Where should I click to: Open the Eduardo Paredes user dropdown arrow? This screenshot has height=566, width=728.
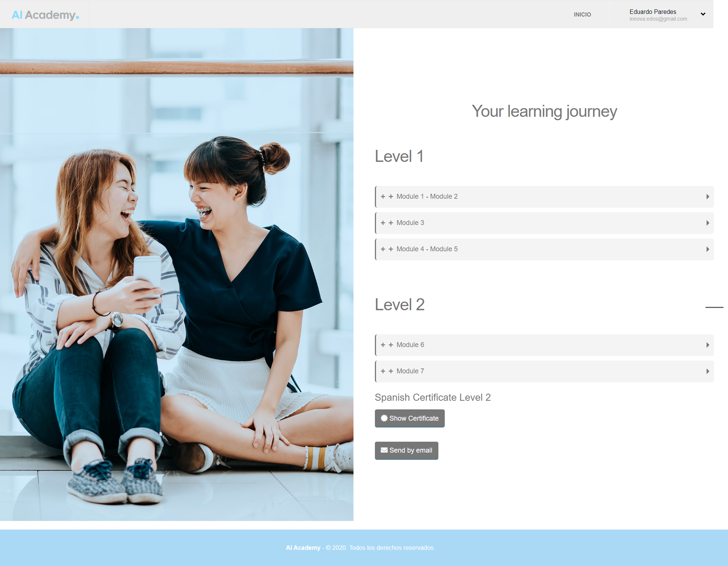click(x=703, y=14)
